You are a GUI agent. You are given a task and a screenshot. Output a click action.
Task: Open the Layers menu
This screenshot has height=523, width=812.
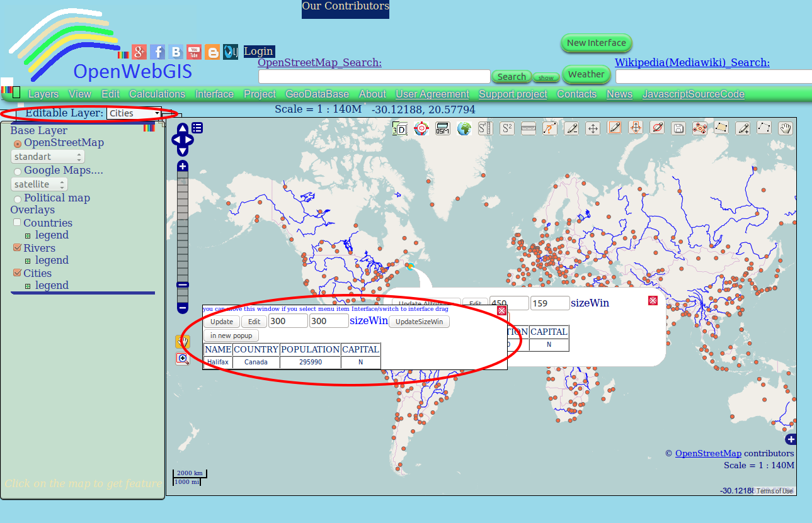click(43, 94)
